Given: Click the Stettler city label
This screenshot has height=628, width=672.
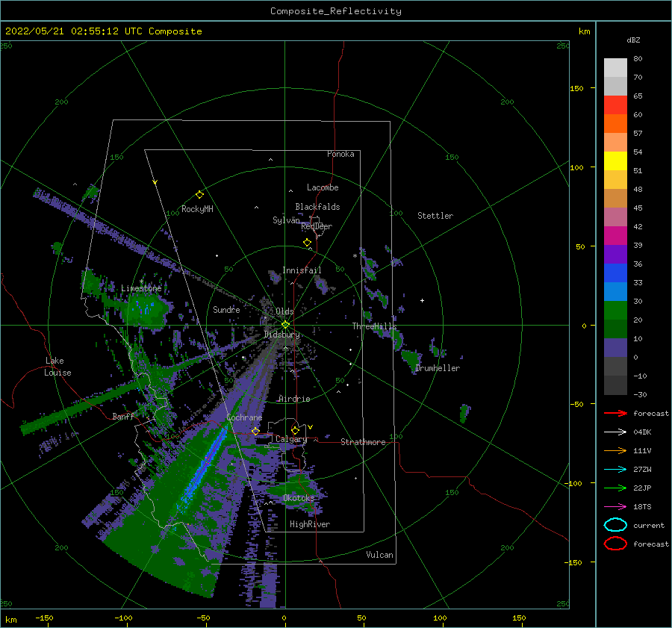Looking at the screenshot, I should (435, 216).
